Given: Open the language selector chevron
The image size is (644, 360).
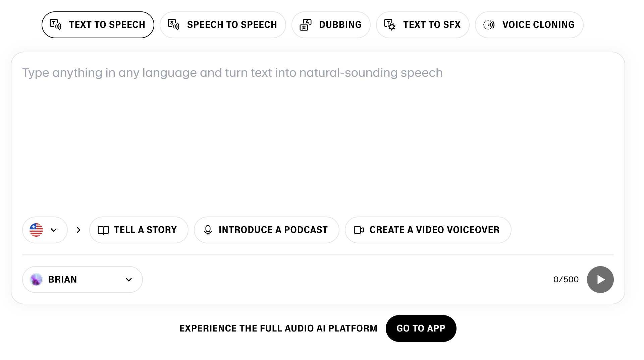Looking at the screenshot, I should 54,230.
